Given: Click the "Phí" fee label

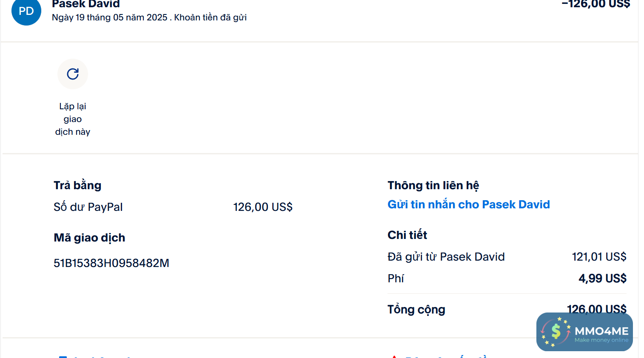Looking at the screenshot, I should (x=396, y=278).
